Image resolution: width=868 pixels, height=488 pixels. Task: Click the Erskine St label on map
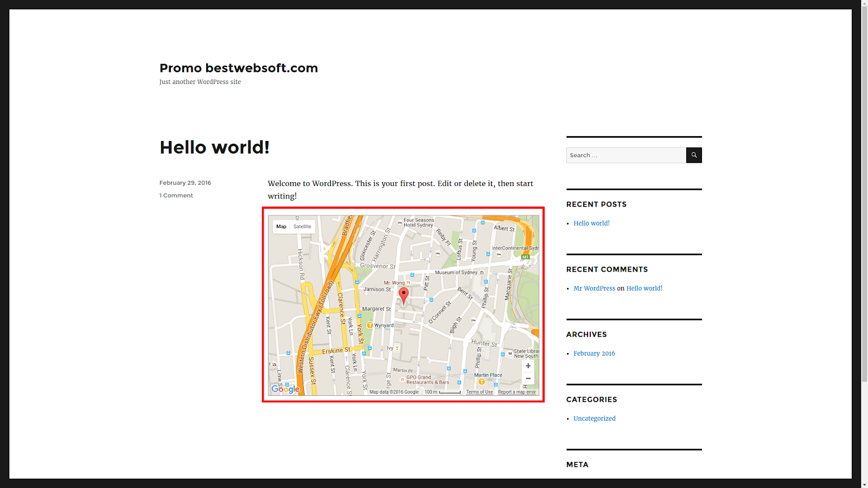336,351
